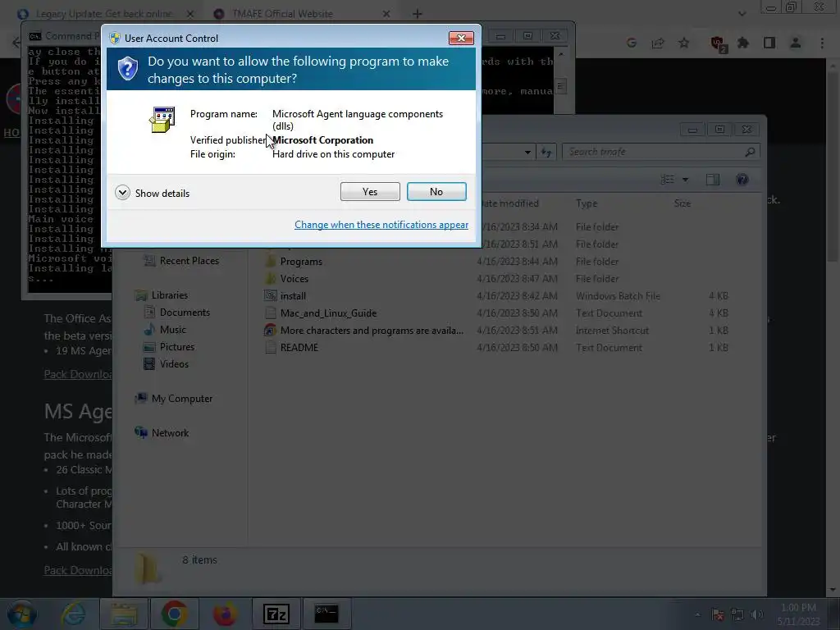Bookmark this page with the star

click(684, 43)
